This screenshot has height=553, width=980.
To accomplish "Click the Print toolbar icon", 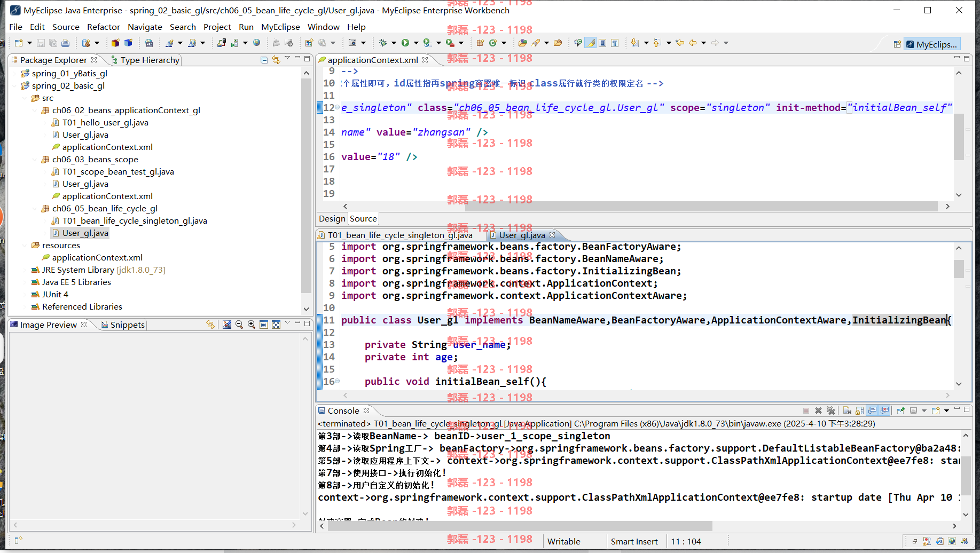I will click(65, 43).
